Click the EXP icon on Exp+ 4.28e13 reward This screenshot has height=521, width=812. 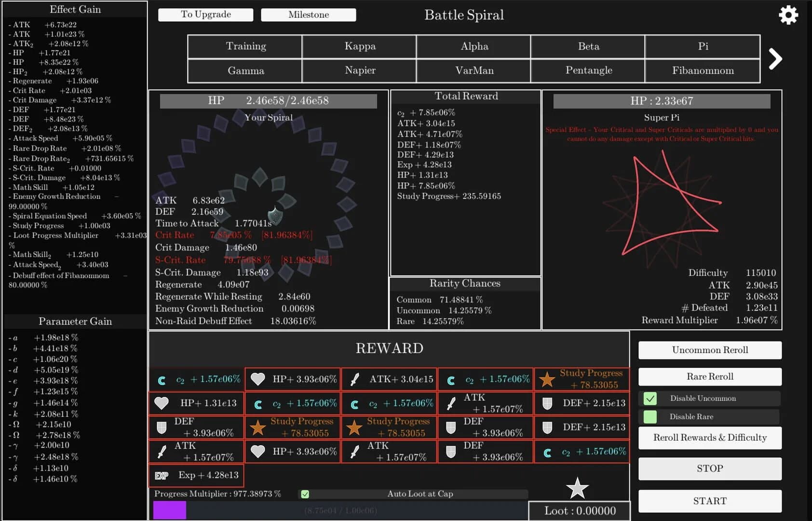162,475
